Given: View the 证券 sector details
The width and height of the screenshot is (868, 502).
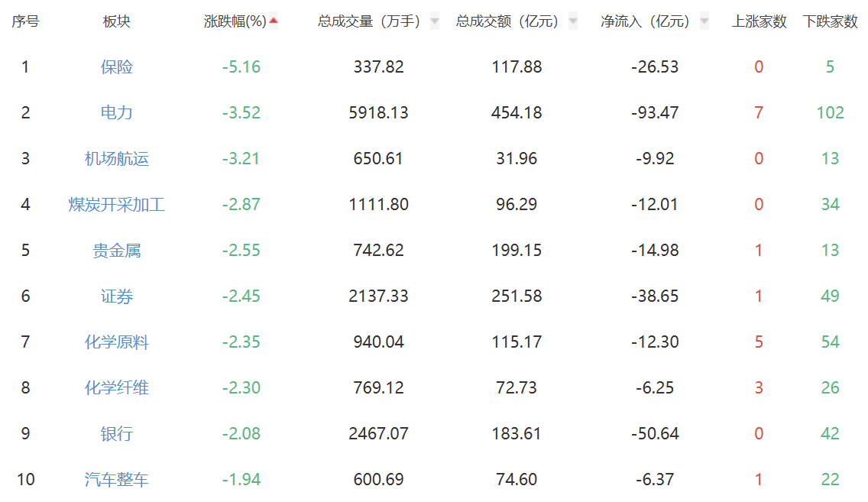Looking at the screenshot, I should (x=116, y=296).
